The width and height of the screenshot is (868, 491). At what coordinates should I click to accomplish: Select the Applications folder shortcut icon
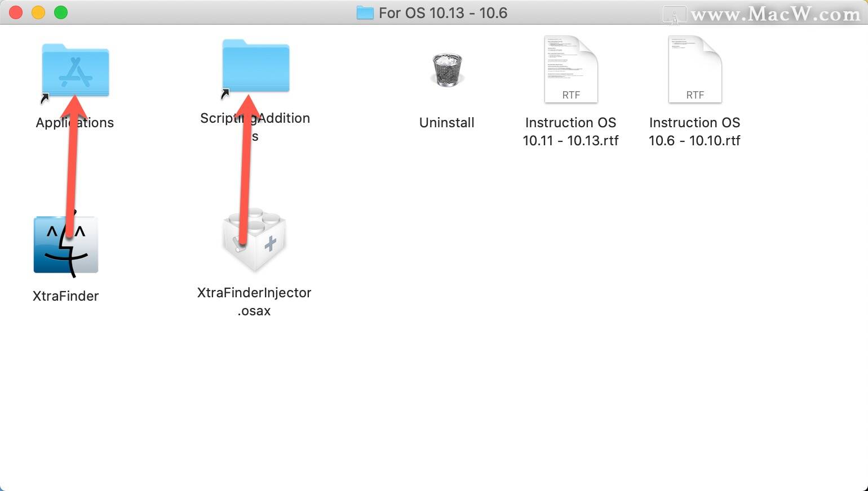coord(75,70)
